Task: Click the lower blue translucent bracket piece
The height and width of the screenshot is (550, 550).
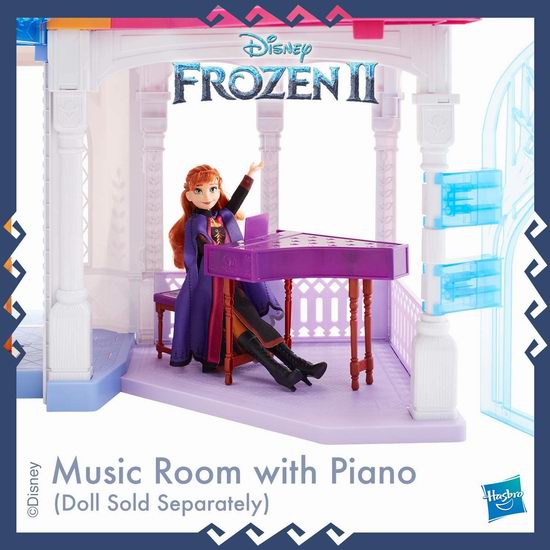Action: pos(464,286)
